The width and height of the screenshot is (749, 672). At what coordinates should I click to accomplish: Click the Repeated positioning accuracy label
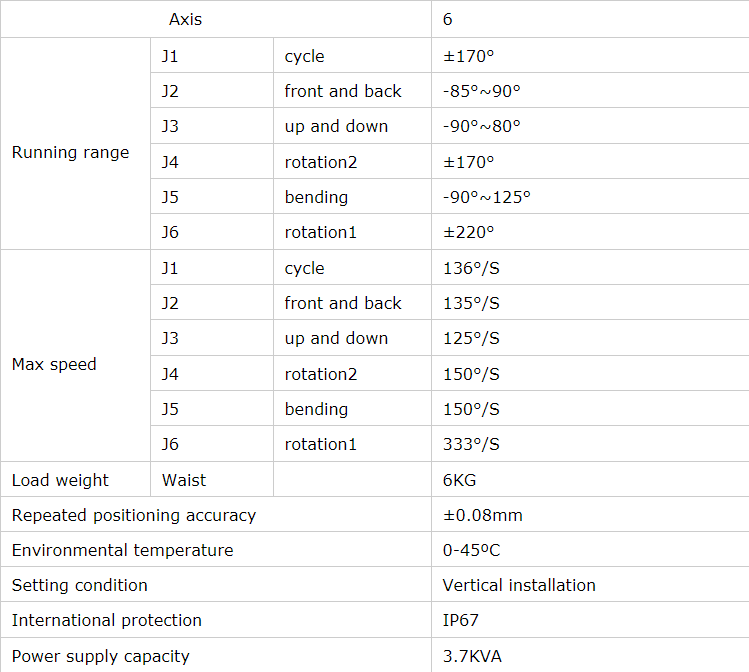(134, 516)
